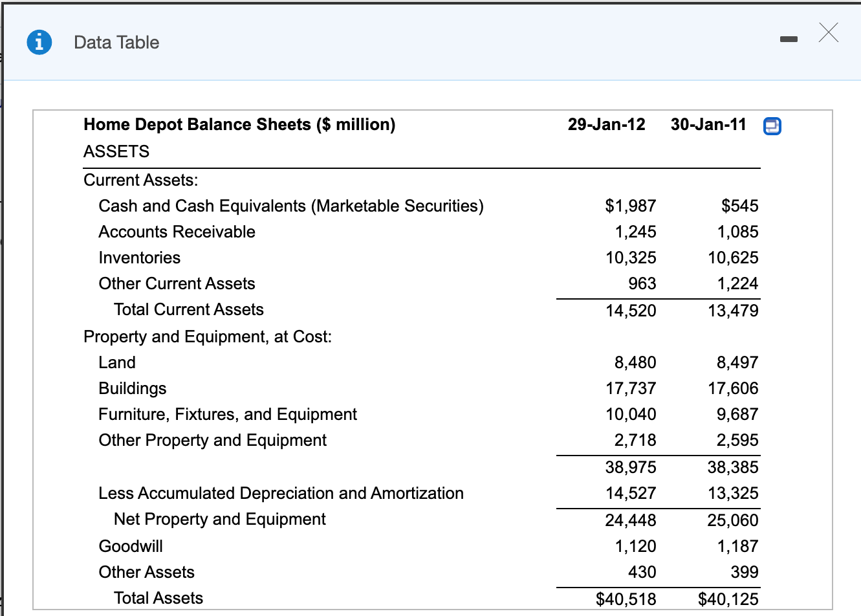
Task: Click Buildings value '17,606'
Action: (733, 388)
